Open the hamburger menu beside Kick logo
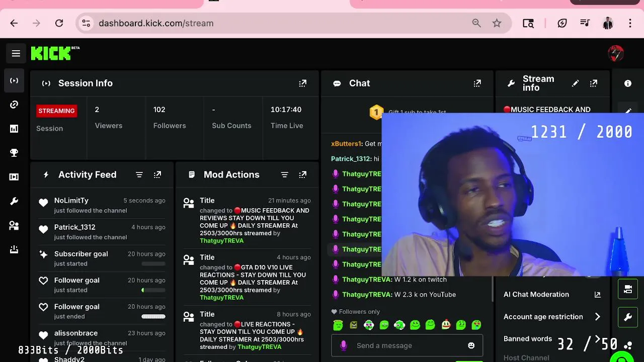Image resolution: width=644 pixels, height=362 pixels. coord(16,53)
